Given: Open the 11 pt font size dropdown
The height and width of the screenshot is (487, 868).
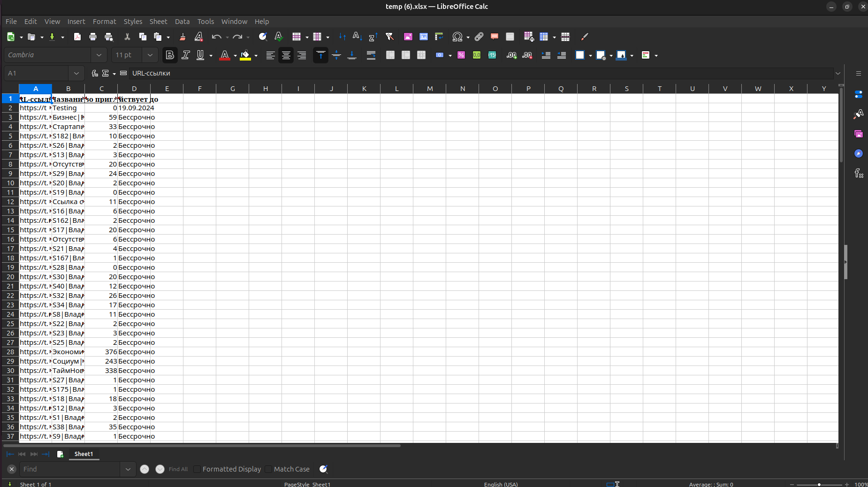Looking at the screenshot, I should (x=150, y=55).
